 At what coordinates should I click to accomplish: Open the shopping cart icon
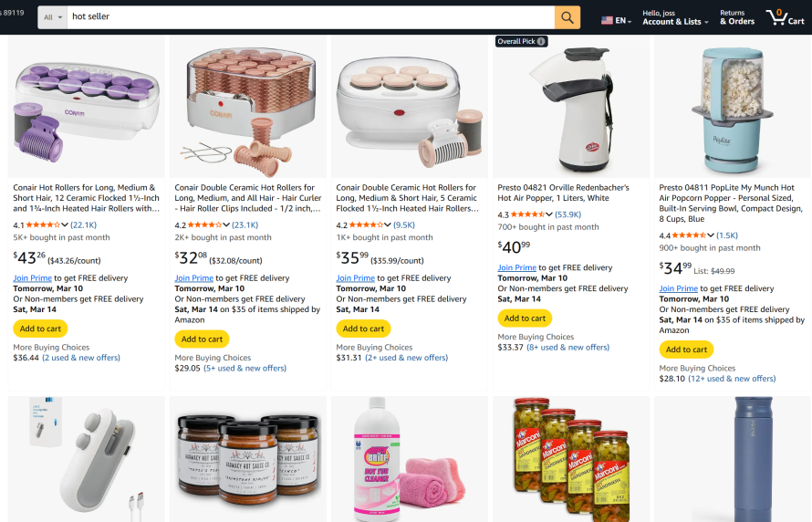click(785, 17)
